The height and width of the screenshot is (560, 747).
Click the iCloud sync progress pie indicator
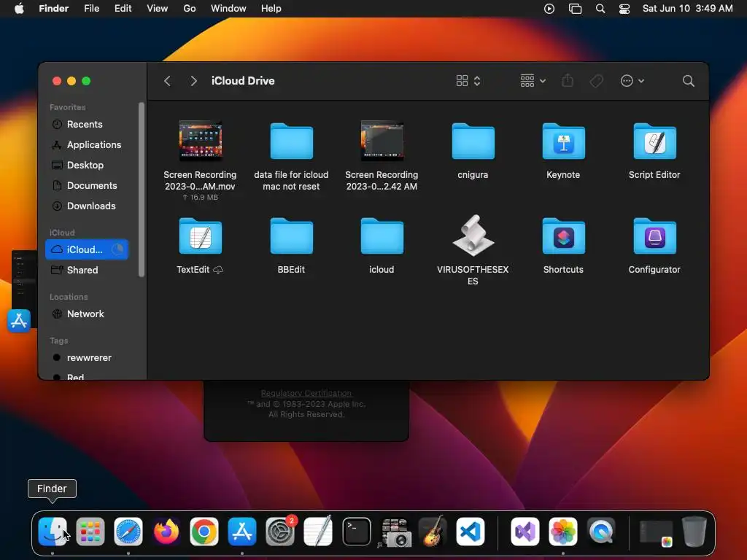point(117,249)
